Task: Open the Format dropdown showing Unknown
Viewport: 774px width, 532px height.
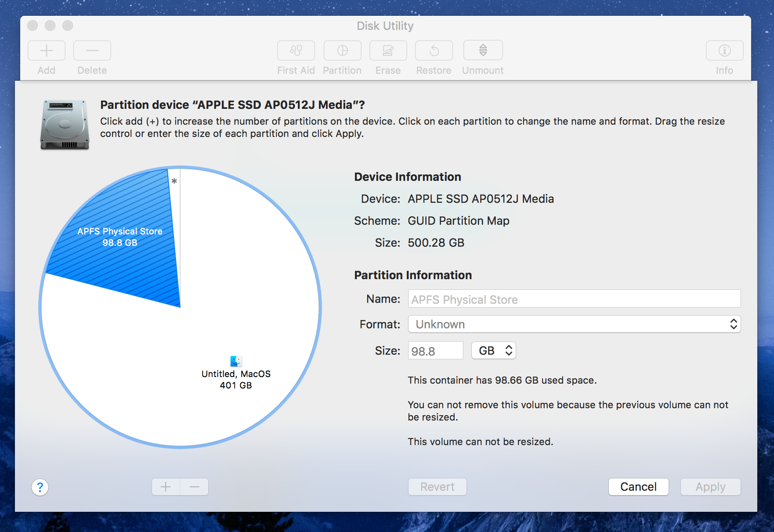Action: tap(574, 324)
